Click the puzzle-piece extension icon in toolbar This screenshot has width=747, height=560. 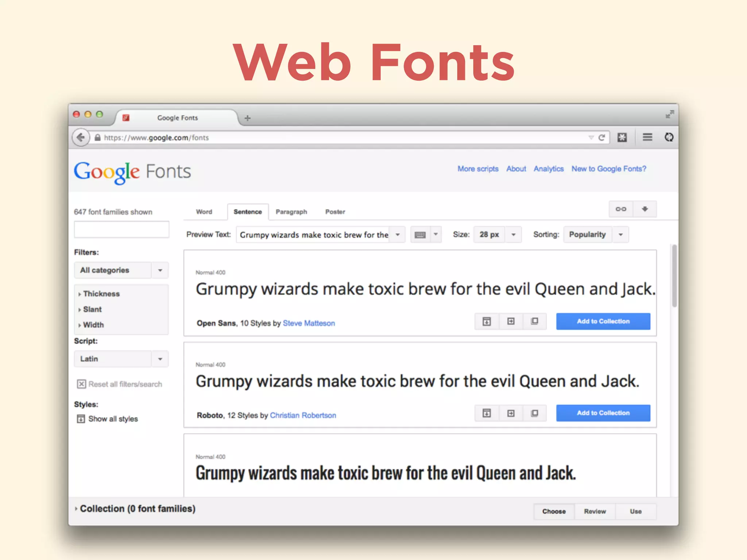[622, 137]
